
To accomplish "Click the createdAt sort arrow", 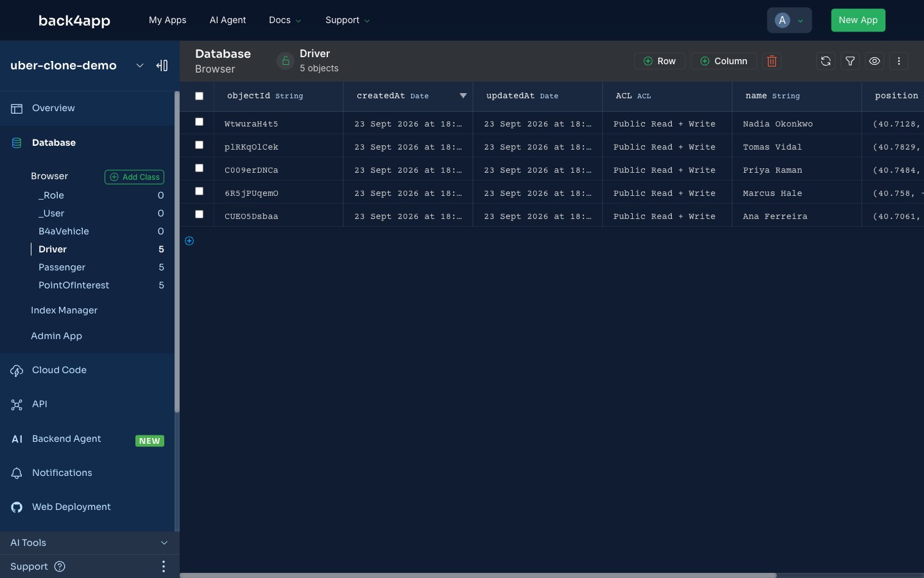I will pos(463,96).
